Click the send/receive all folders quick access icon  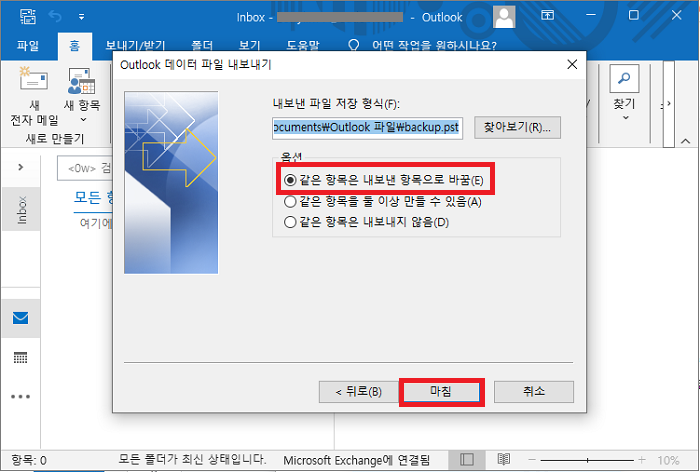click(x=28, y=17)
